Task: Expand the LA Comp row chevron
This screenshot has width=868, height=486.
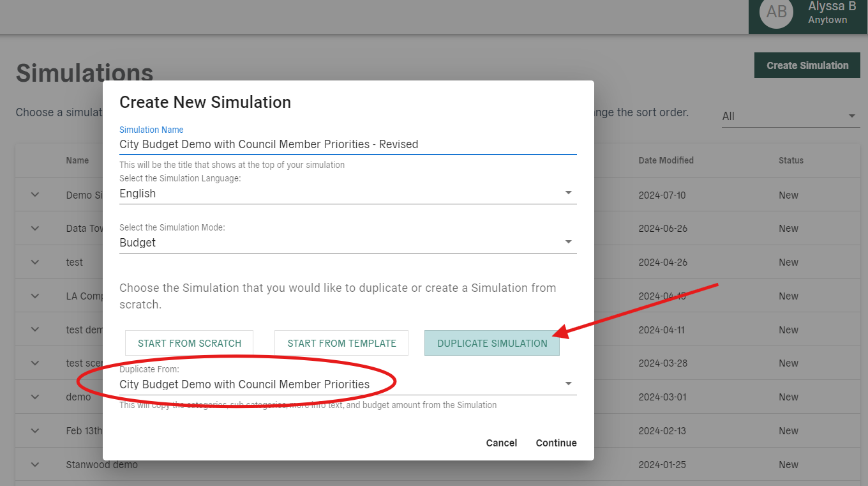Action: click(x=35, y=296)
